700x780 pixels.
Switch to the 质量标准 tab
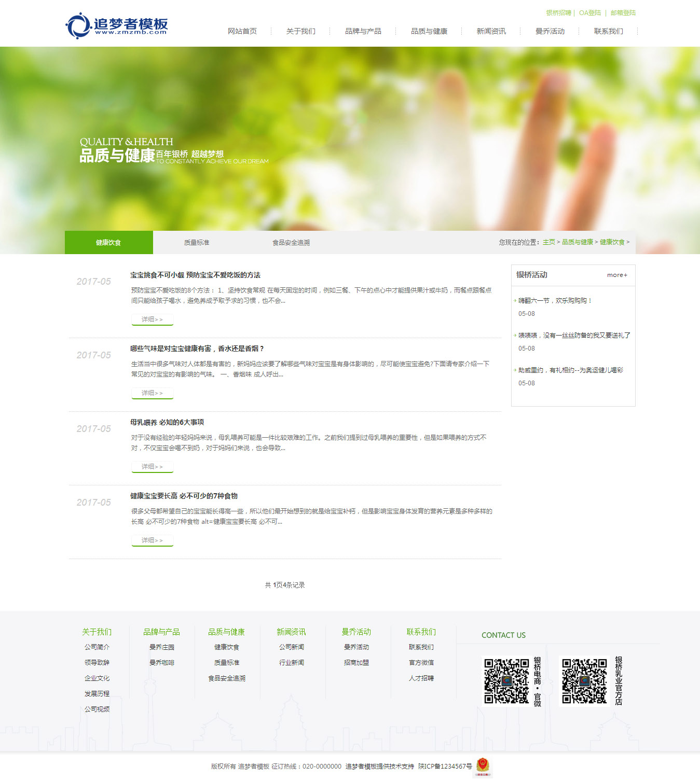[197, 243]
